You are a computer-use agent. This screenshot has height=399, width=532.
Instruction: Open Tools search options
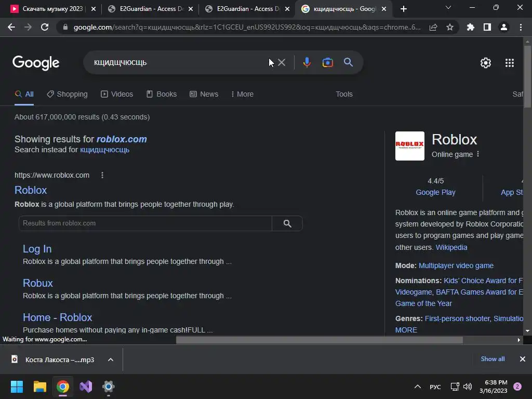click(x=344, y=94)
